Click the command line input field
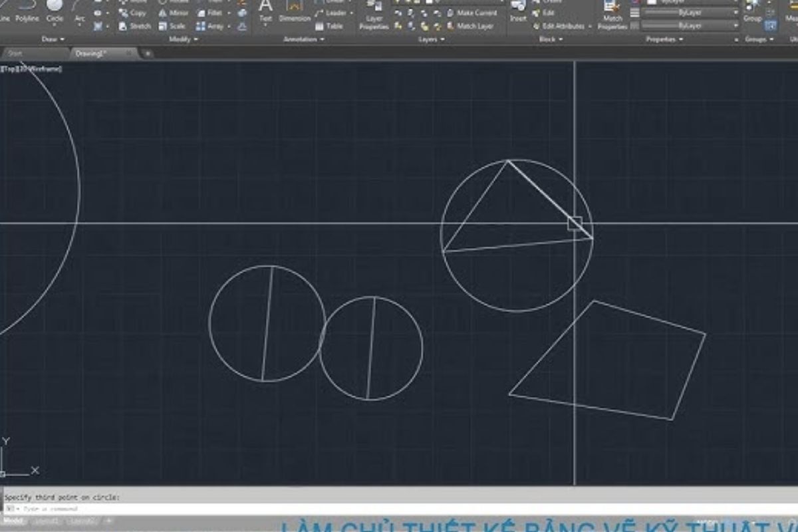 pyautogui.click(x=399, y=509)
